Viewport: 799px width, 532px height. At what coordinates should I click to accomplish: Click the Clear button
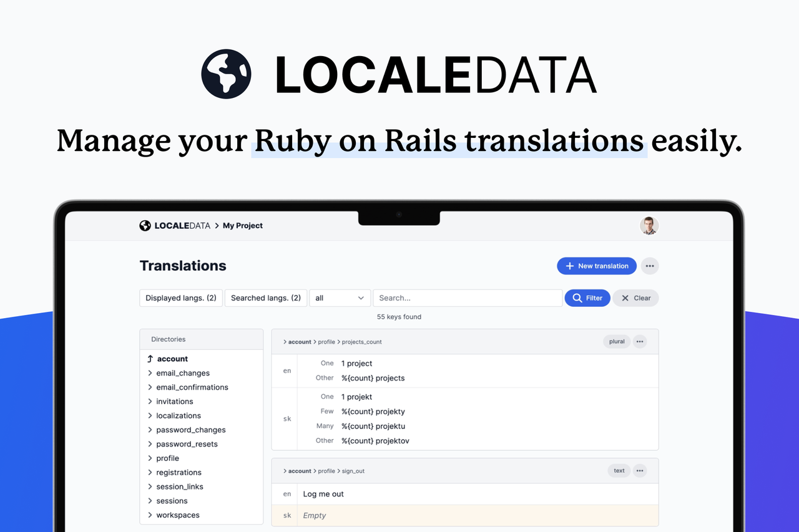tap(635, 297)
